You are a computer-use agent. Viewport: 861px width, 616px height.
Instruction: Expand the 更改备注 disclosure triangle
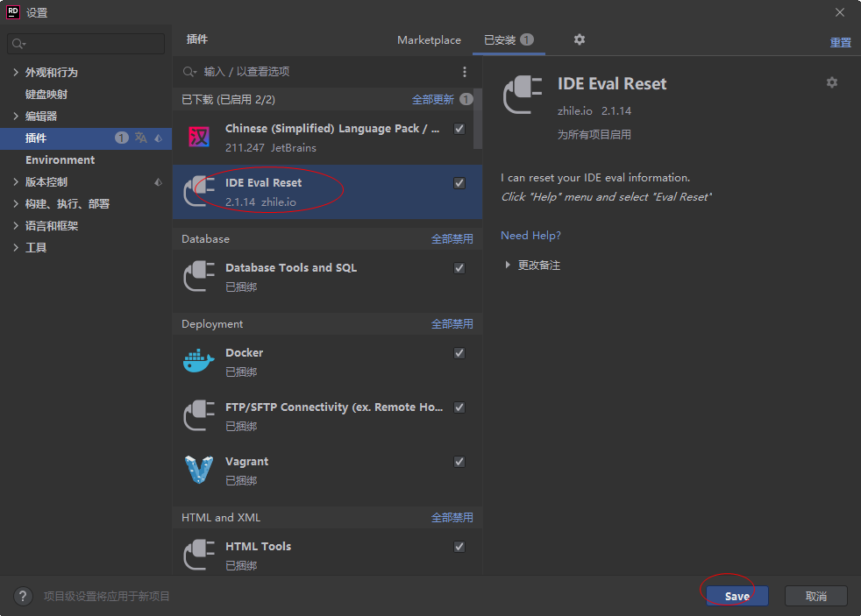(x=508, y=265)
